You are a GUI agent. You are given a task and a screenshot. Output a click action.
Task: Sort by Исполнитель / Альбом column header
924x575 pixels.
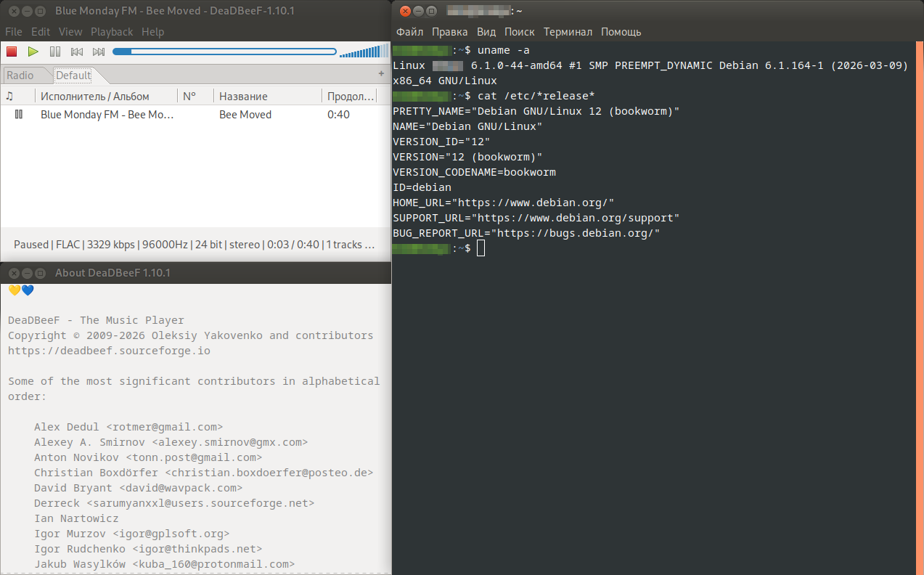pyautogui.click(x=95, y=96)
